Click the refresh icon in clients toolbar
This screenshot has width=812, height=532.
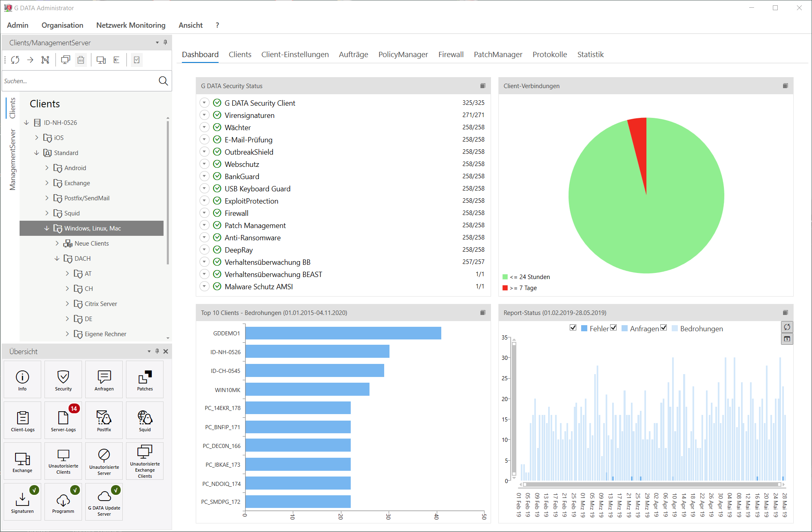[x=15, y=60]
